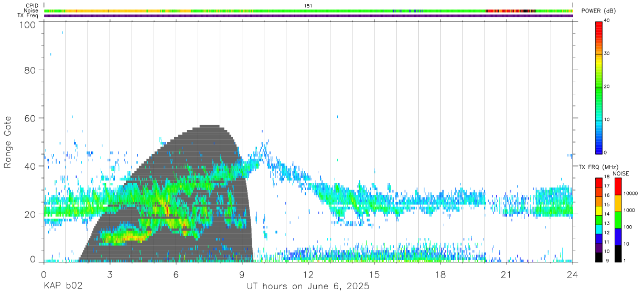The height and width of the screenshot is (297, 644).
Task: Click the 11 label on the TX FRQ scale
Action: (606, 242)
